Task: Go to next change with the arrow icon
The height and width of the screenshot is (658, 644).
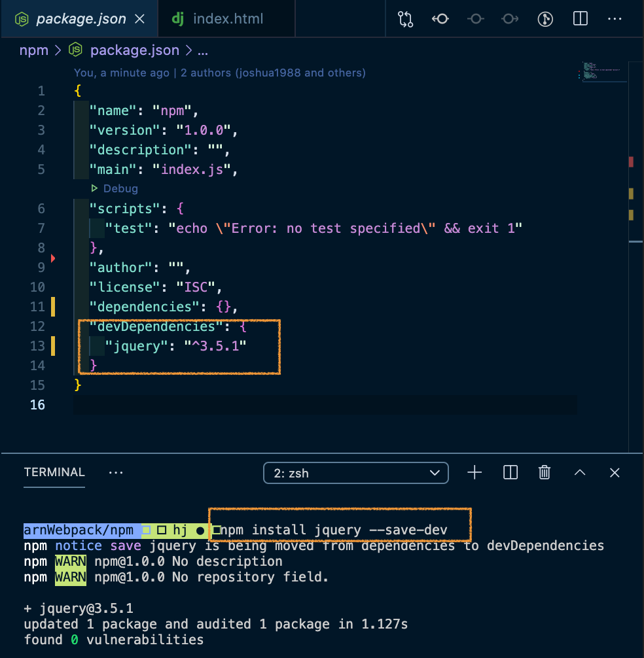Action: point(510,19)
